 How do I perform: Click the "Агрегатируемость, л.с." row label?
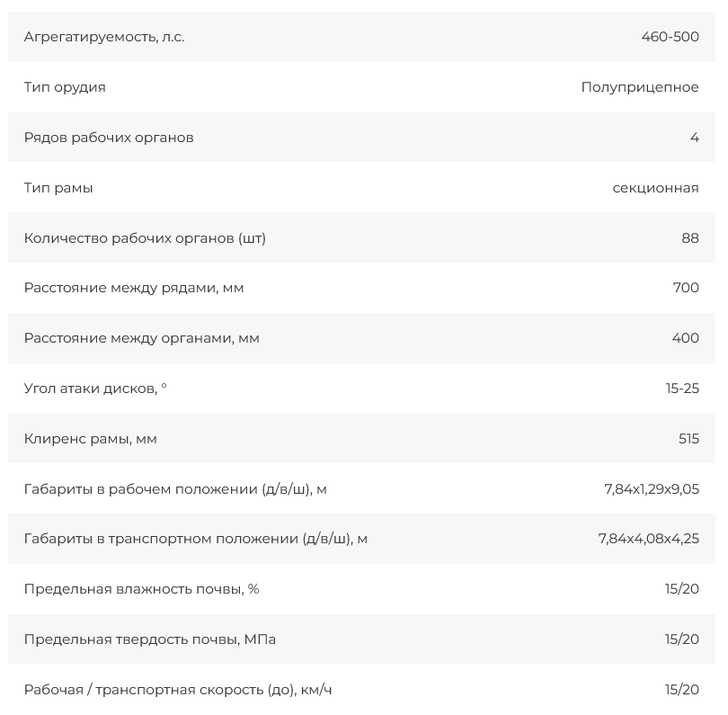[x=104, y=37]
